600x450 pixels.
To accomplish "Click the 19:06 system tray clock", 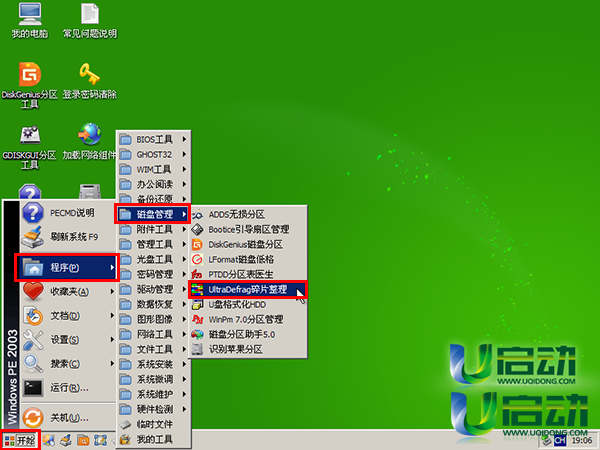I will [582, 441].
